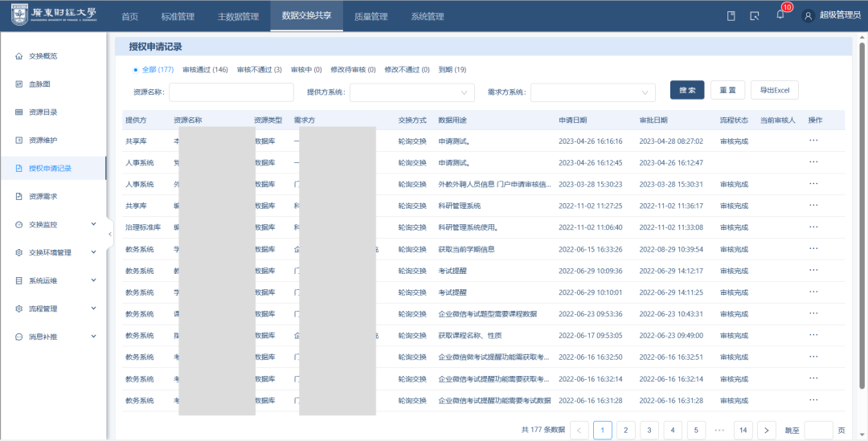Open 资源维护 in sidebar

[x=43, y=141]
